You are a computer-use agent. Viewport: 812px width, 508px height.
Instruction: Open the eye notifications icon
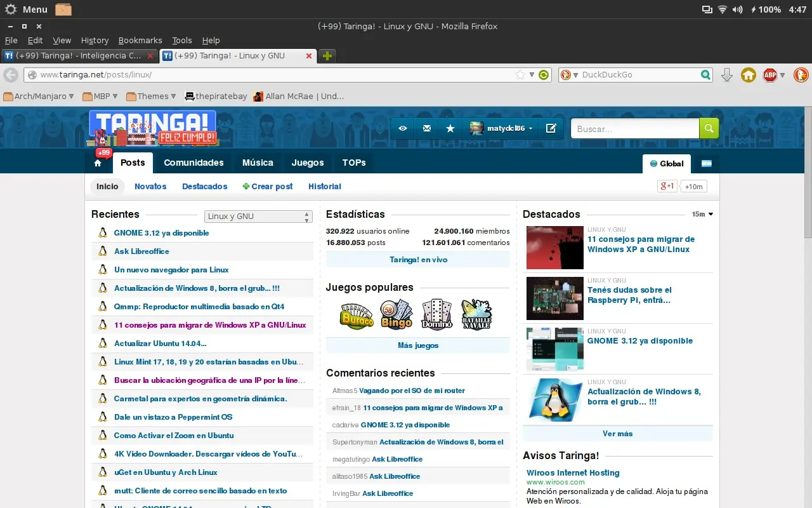pyautogui.click(x=403, y=128)
